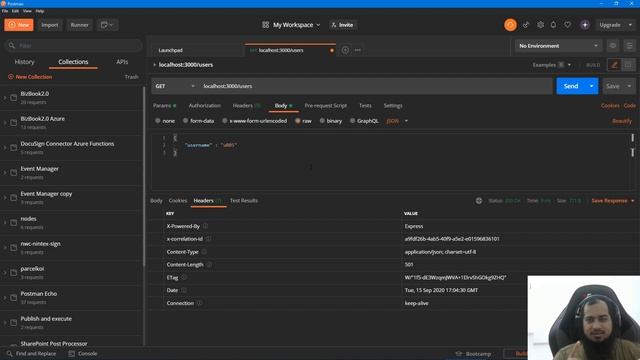Viewport: 640px width, 360px height.
Task: Open the Examples dropdown
Action: pos(551,65)
